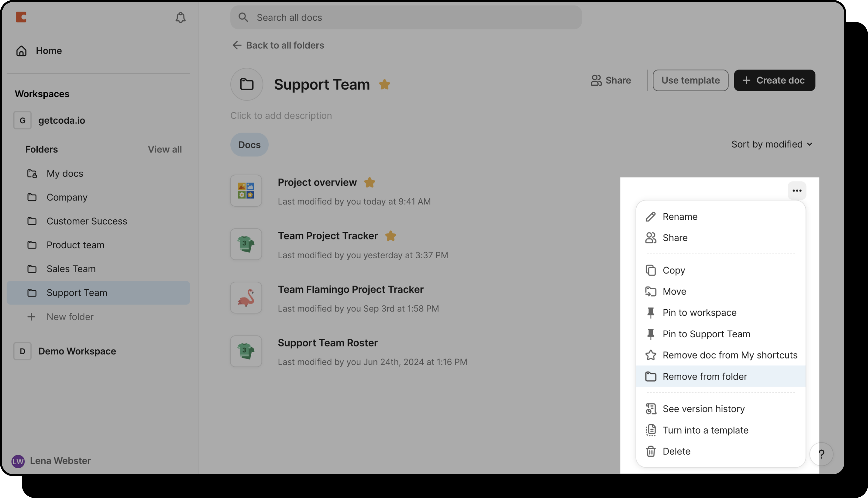
Task: Click the Coda logo icon
Action: pos(21,17)
